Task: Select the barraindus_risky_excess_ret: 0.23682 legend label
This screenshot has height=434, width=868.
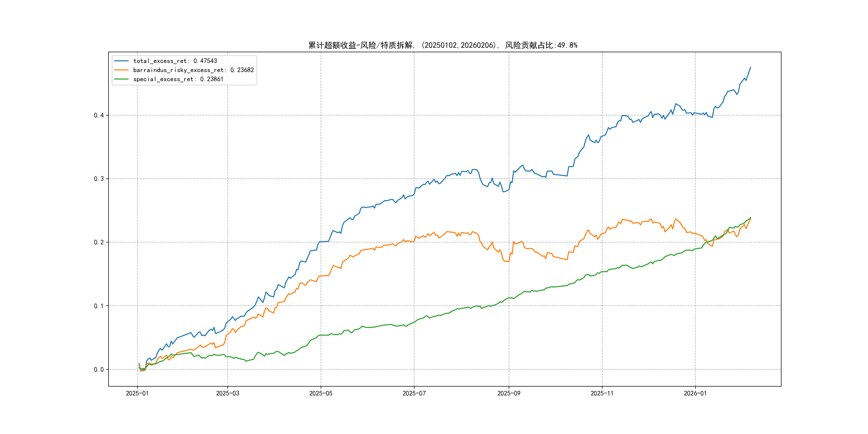Action: (x=193, y=70)
